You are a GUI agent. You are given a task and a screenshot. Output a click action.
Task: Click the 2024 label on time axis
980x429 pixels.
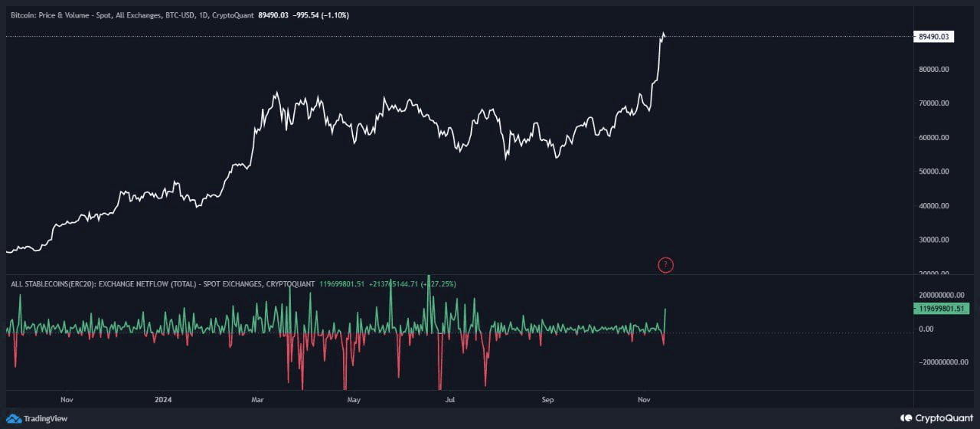point(162,400)
